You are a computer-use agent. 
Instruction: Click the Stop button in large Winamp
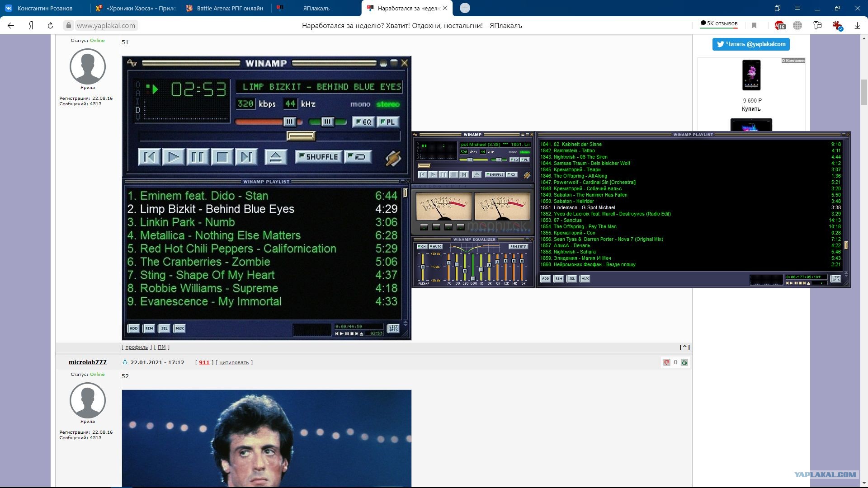pos(222,157)
